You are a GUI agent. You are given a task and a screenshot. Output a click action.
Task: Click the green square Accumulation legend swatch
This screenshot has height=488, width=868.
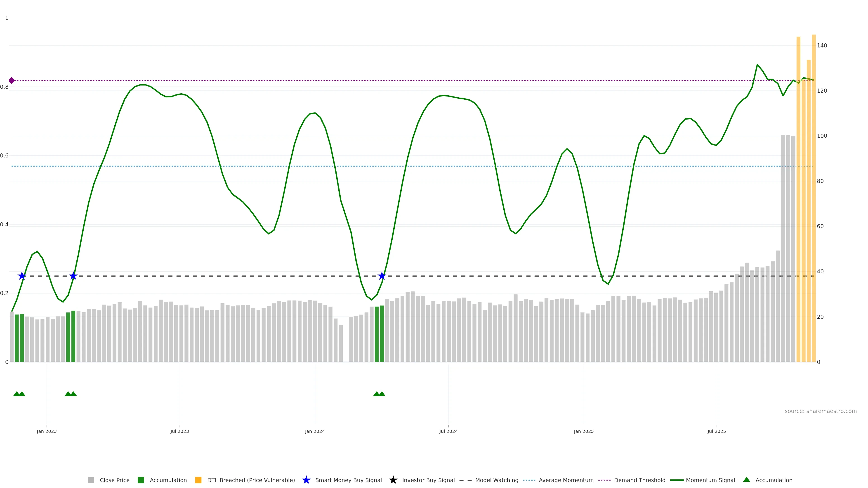[141, 480]
